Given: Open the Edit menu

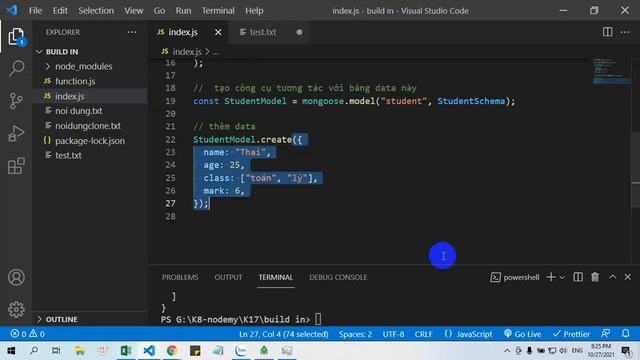Looking at the screenshot, I should [x=60, y=11].
